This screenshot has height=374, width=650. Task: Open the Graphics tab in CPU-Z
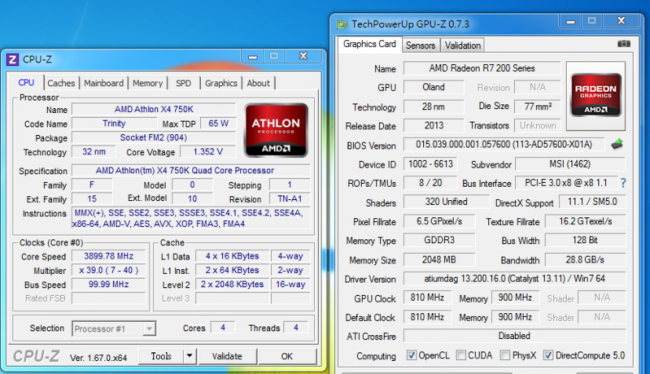click(x=221, y=83)
